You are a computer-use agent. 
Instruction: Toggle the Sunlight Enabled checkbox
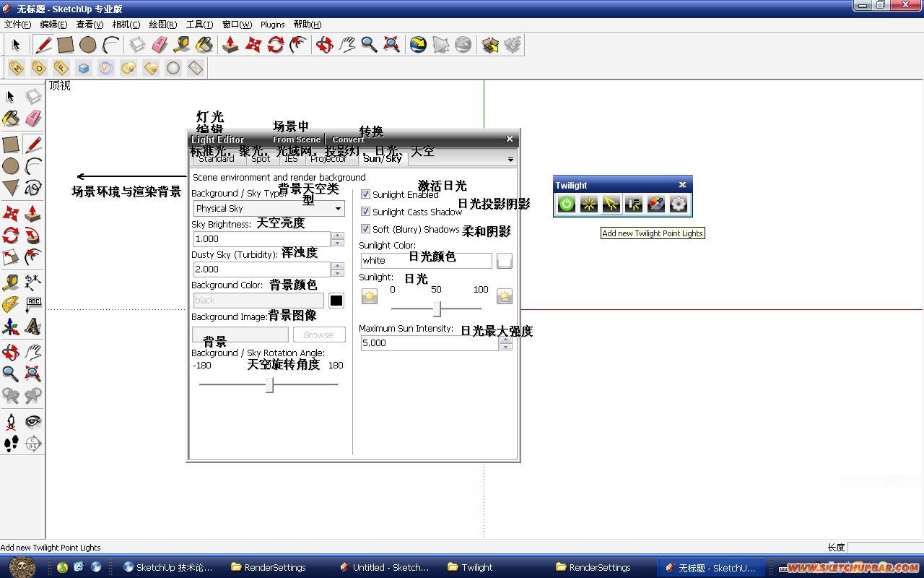click(365, 194)
